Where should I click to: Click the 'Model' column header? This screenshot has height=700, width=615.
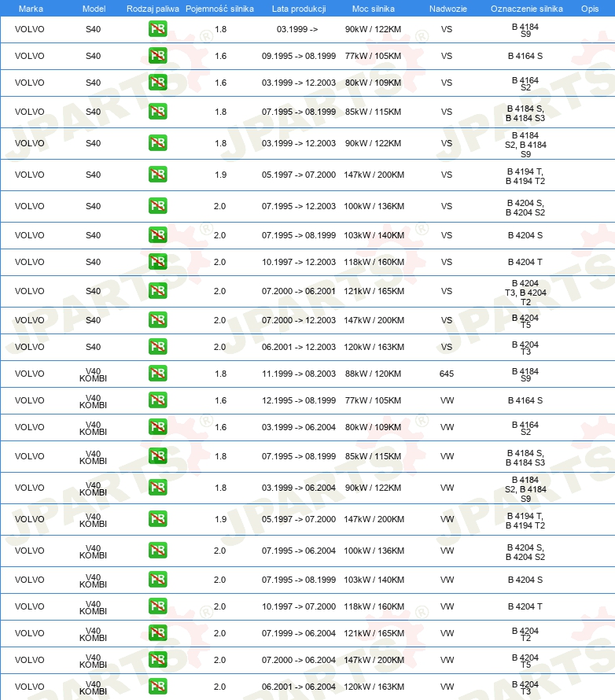(x=94, y=9)
